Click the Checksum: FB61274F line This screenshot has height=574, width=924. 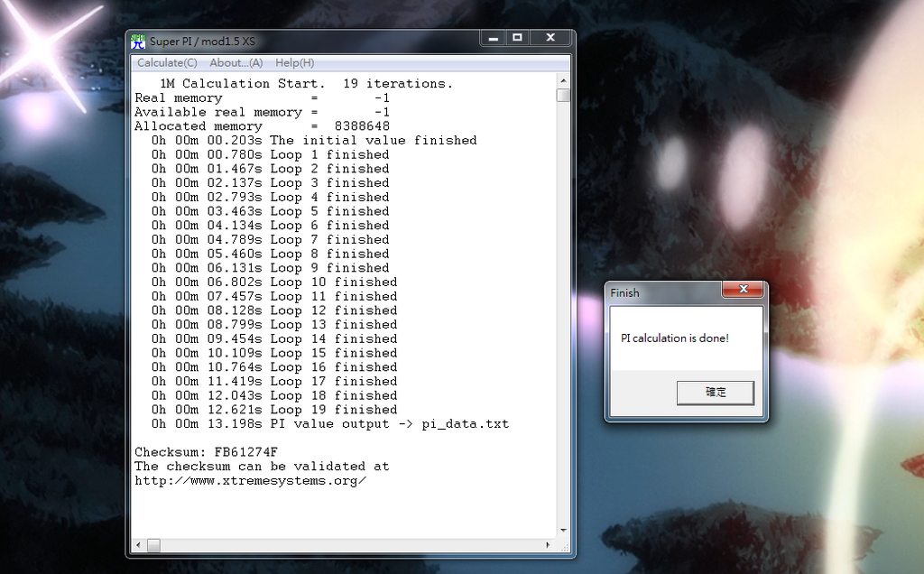click(207, 452)
